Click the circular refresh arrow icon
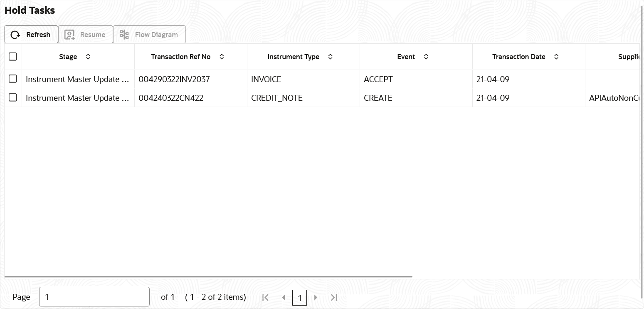The height and width of the screenshot is (311, 644). pyautogui.click(x=15, y=35)
